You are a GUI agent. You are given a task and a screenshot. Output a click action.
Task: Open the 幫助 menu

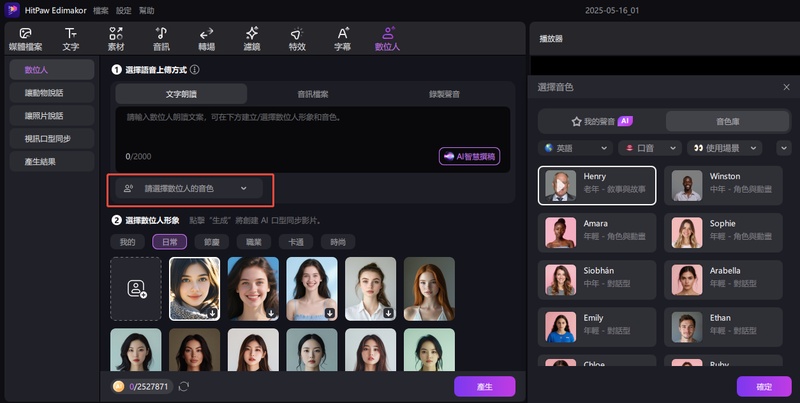(146, 10)
